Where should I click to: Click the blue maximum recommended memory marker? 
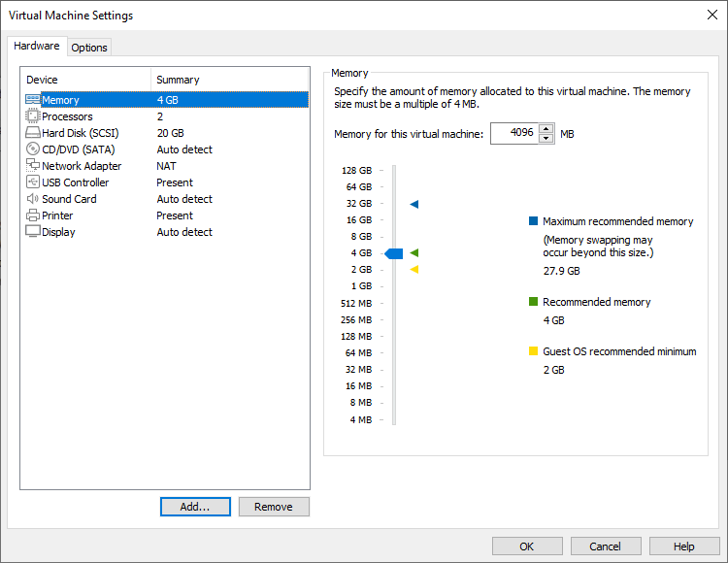pyautogui.click(x=414, y=204)
